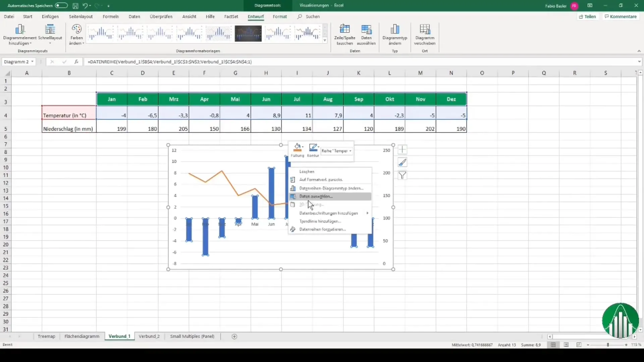Open Datenbeschriftungen hinzufügen submenu
The image size is (644, 362).
click(x=330, y=213)
